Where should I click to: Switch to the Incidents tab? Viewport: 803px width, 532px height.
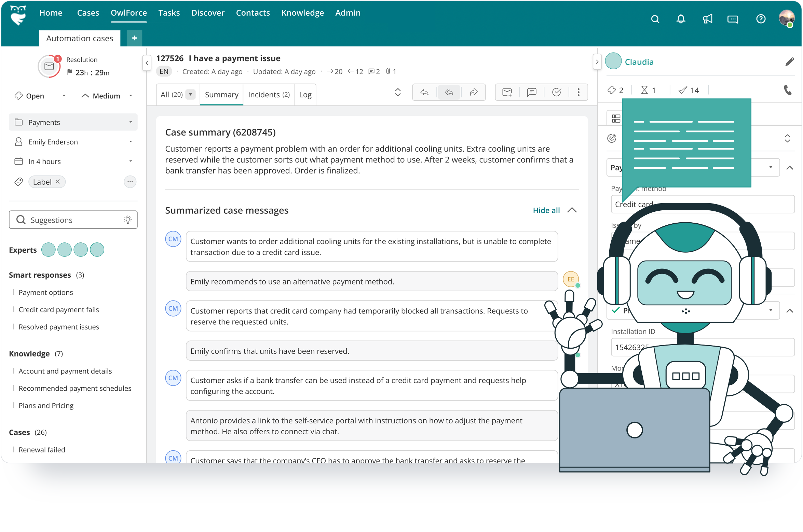(x=269, y=94)
